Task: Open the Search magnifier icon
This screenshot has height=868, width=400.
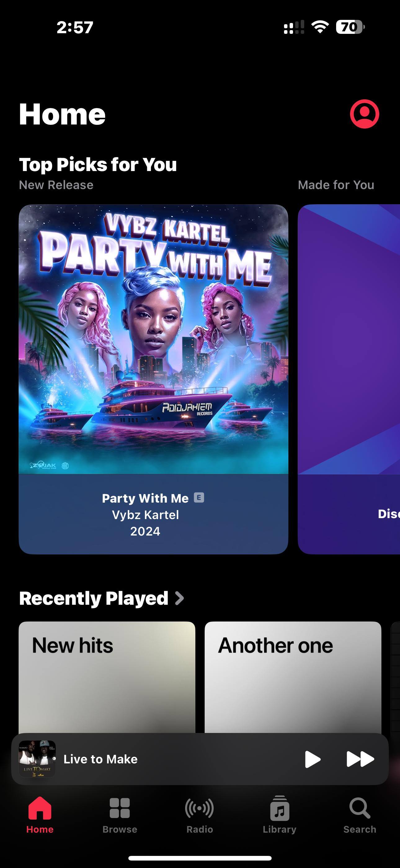Action: pyautogui.click(x=360, y=808)
